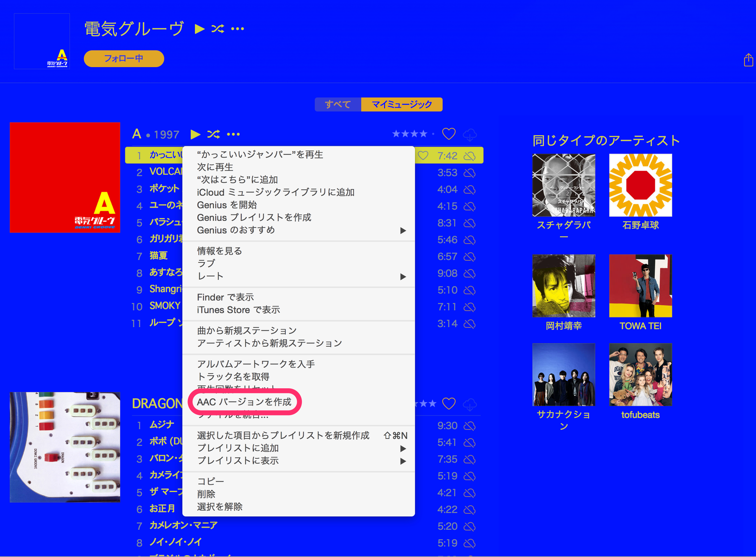Choose 選択を解除 in the context menu
The image size is (756, 557).
(299, 507)
